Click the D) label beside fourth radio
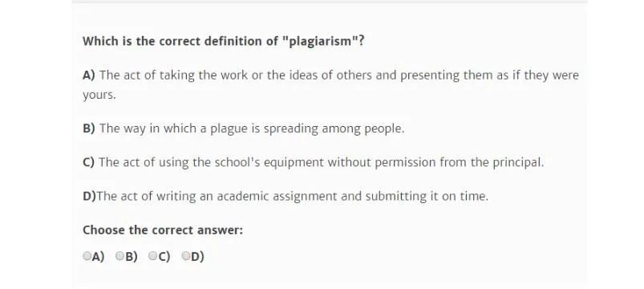The image size is (644, 289). 197,257
